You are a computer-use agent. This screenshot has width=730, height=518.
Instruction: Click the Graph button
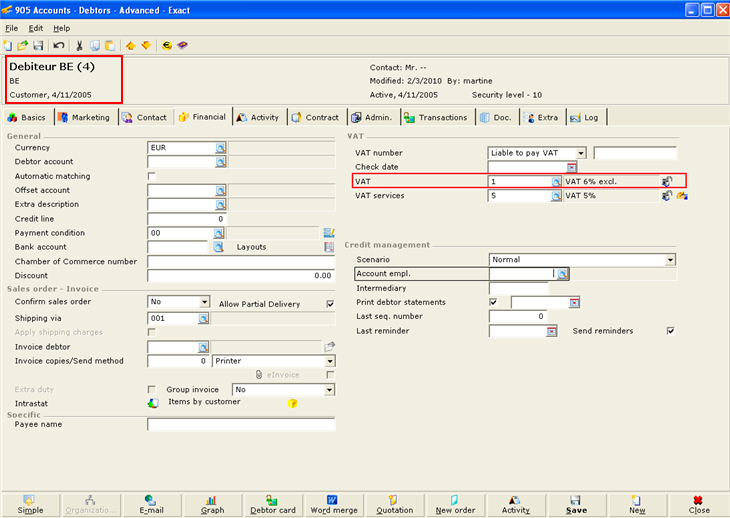212,505
